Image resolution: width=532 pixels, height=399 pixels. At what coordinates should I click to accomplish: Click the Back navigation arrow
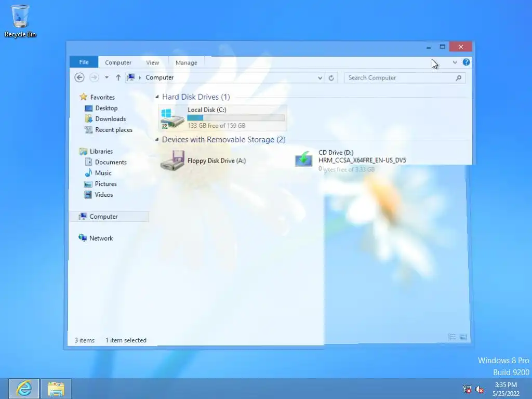[79, 78]
